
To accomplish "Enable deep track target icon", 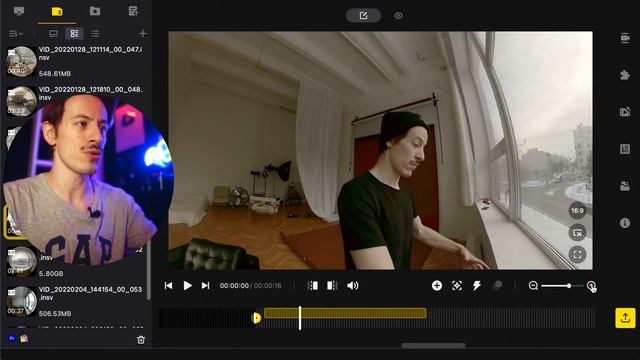I will [x=457, y=285].
